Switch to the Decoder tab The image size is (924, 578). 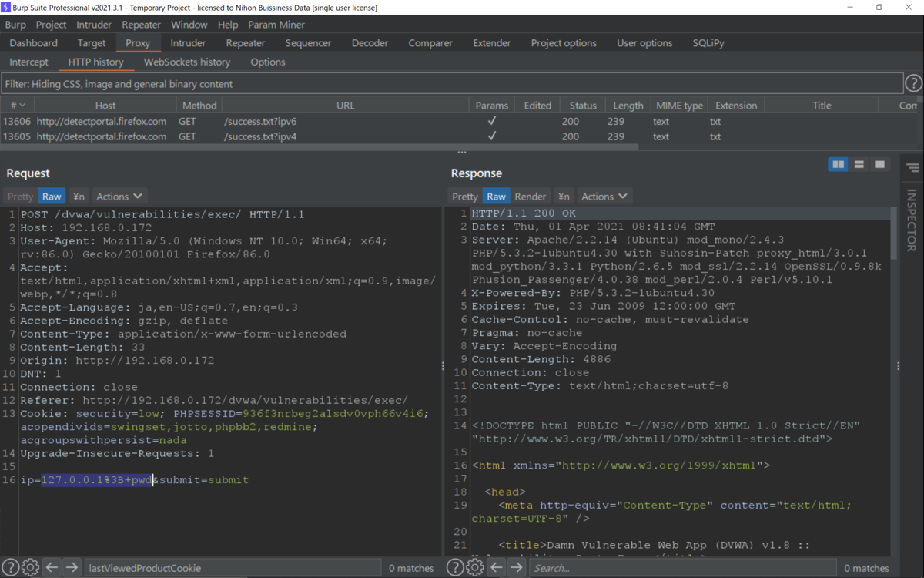pyautogui.click(x=370, y=43)
